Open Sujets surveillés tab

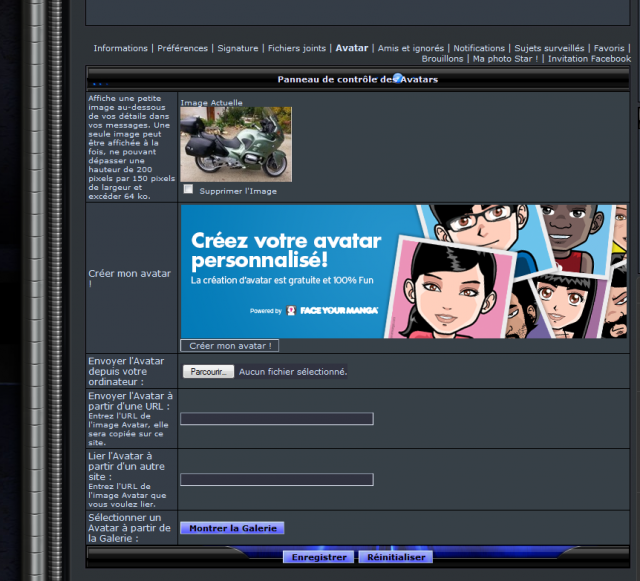click(x=549, y=48)
